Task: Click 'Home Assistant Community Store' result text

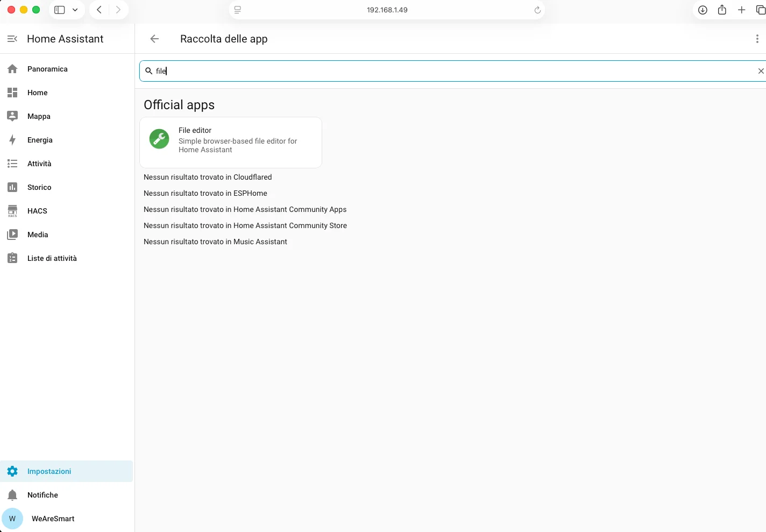Action: click(x=290, y=225)
